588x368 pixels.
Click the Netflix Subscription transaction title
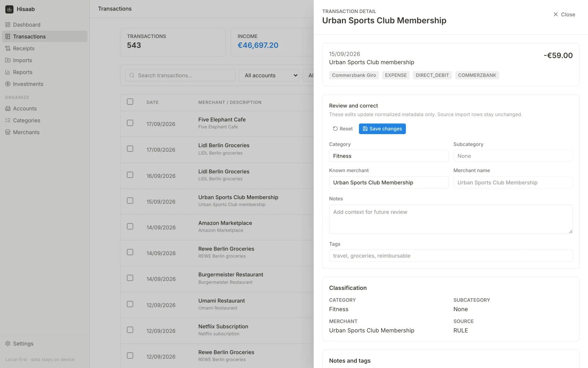point(223,326)
